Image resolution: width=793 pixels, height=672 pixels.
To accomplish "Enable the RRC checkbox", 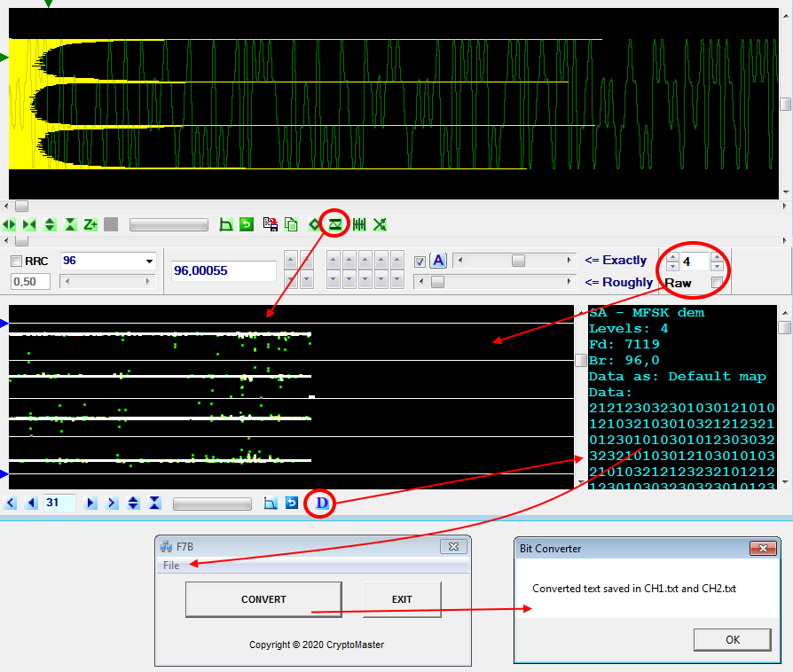I will pos(15,260).
